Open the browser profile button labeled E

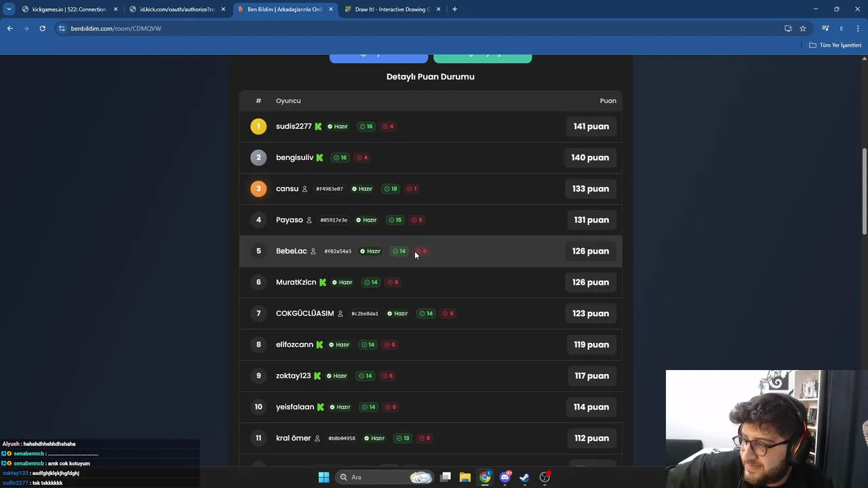[x=842, y=28]
